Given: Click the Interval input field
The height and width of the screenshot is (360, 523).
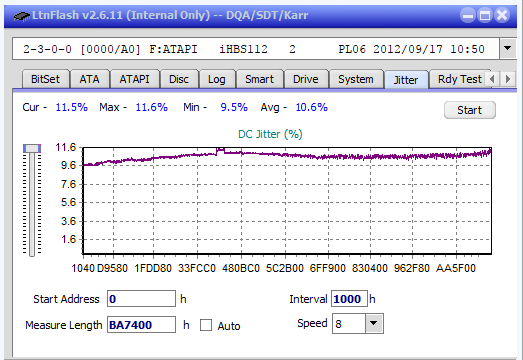Looking at the screenshot, I should pos(349,299).
